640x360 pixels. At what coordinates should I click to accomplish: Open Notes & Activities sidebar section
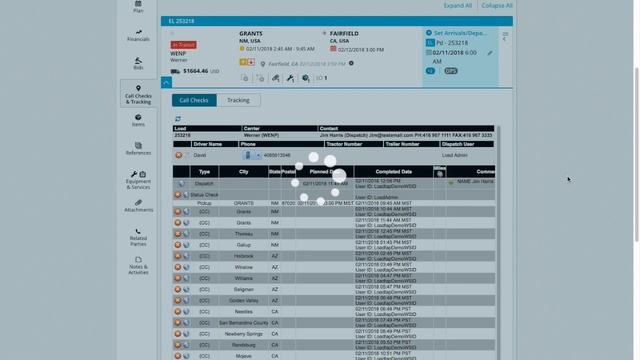pos(138,265)
